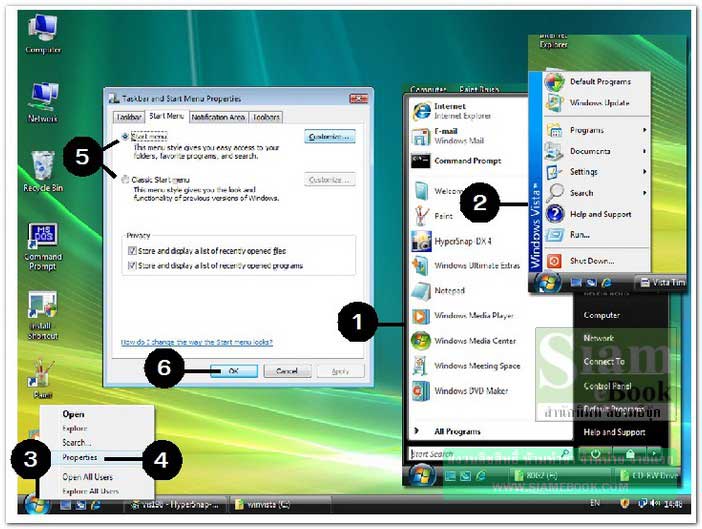Open Windows Media Player

(462, 316)
